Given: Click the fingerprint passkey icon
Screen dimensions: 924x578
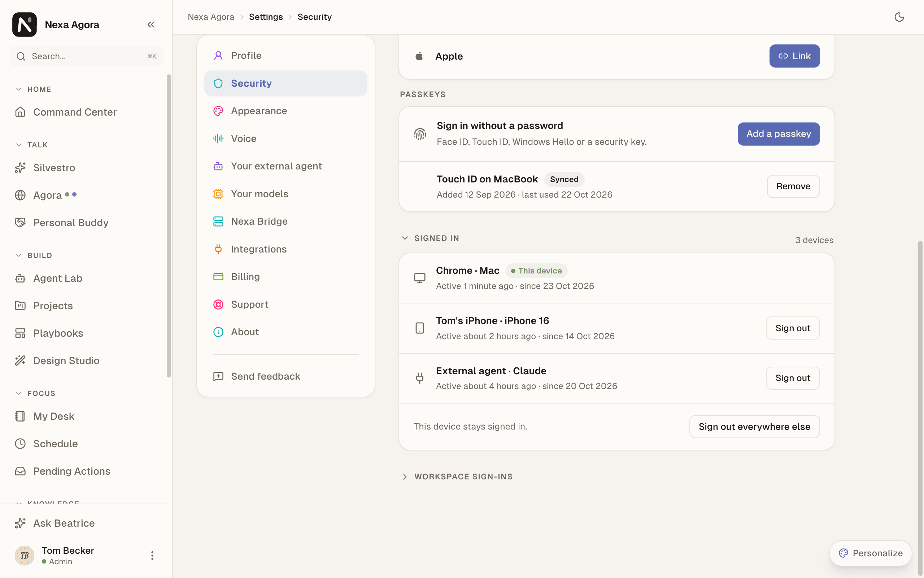Looking at the screenshot, I should pos(420,134).
